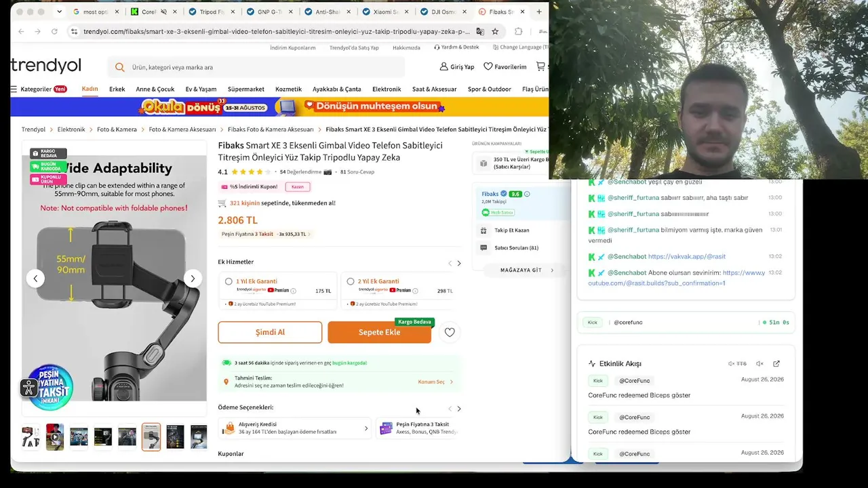Open the Kategoriler hamburger menu
The width and height of the screenshot is (868, 488).
coord(14,89)
